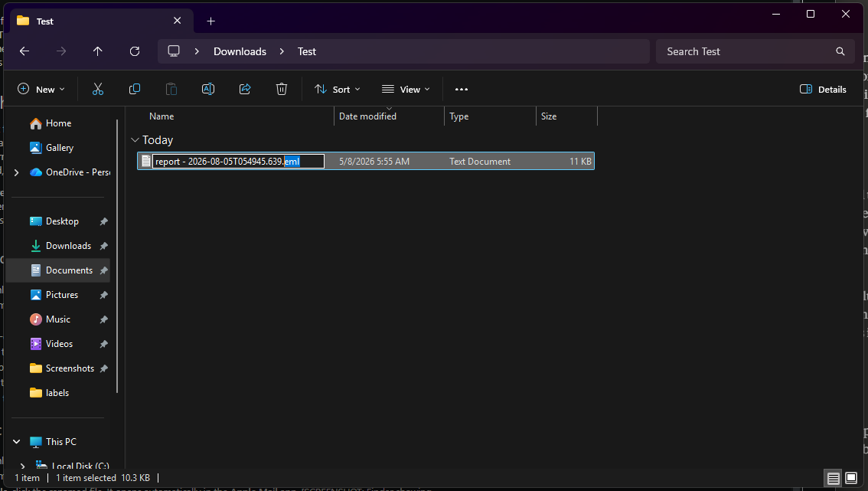The width and height of the screenshot is (868, 491).
Task: Click inside the file rename text box
Action: (x=238, y=162)
